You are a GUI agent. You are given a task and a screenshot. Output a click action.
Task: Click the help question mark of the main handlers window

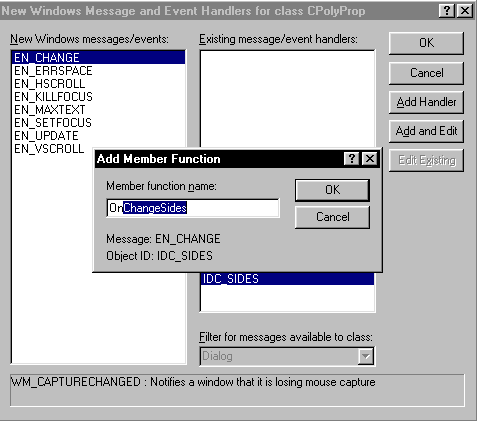(x=447, y=11)
